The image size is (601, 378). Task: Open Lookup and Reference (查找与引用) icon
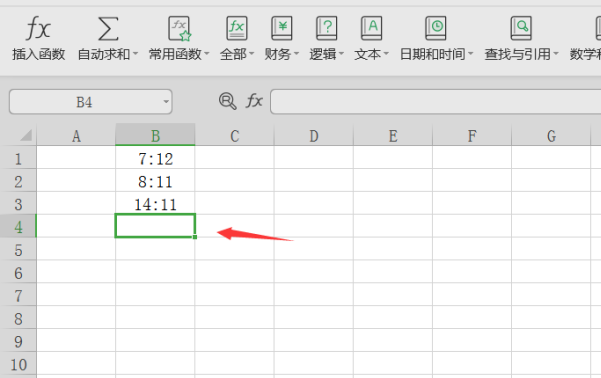tap(521, 28)
